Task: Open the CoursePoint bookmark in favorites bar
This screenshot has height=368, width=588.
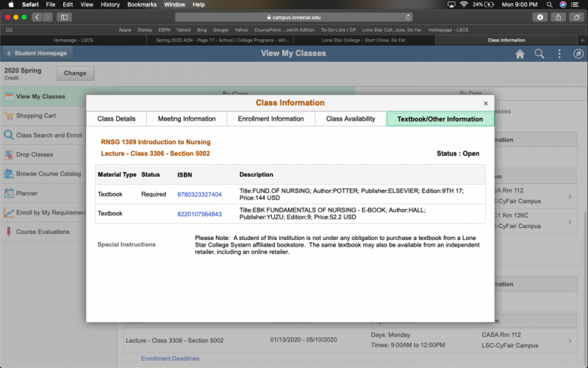Action: (x=284, y=30)
